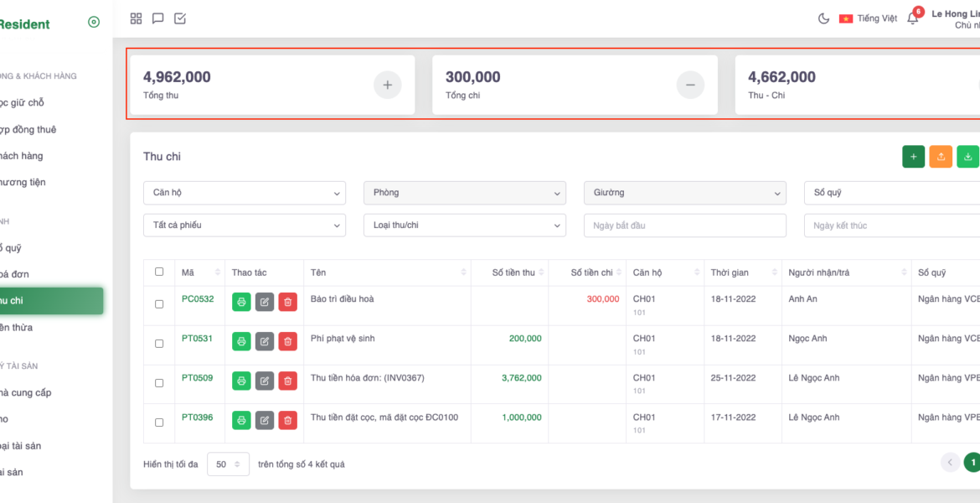Click the green add new record button
Screen dimensions: 980x503
pyautogui.click(x=914, y=157)
